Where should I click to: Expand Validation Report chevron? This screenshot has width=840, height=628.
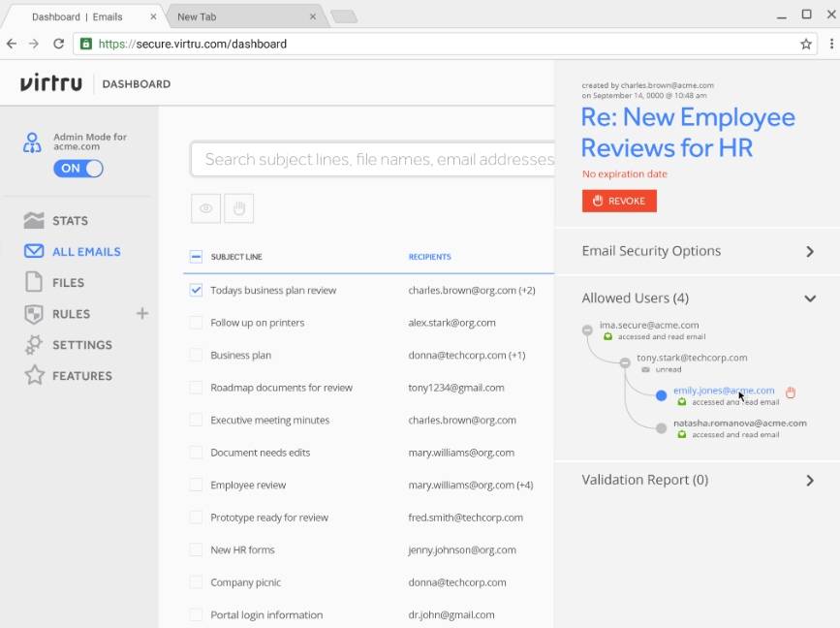click(810, 481)
